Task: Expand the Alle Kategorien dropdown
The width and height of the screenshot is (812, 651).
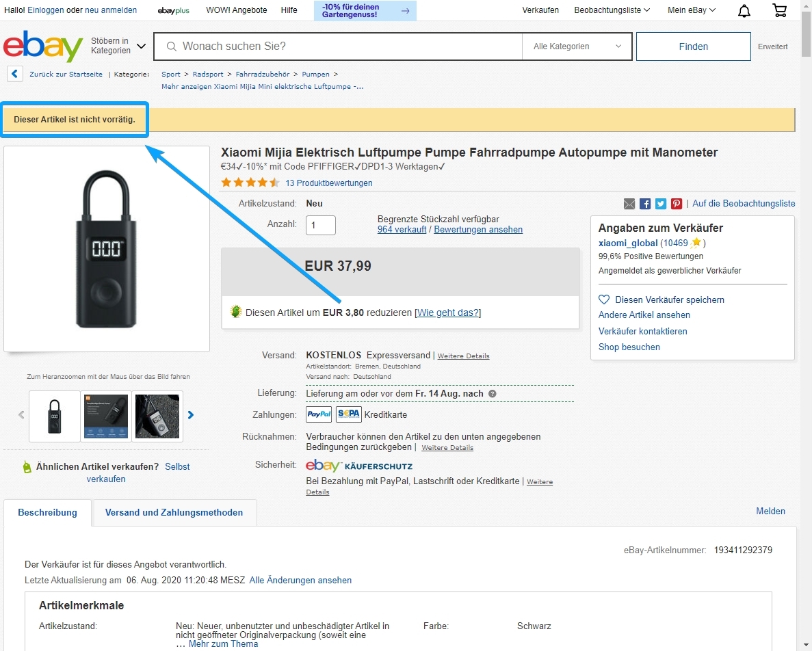Action: pyautogui.click(x=577, y=46)
